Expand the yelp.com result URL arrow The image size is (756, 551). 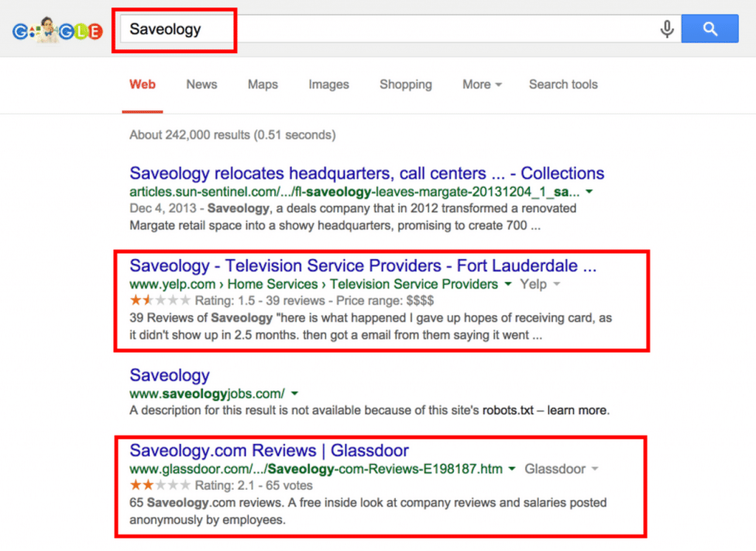(508, 284)
